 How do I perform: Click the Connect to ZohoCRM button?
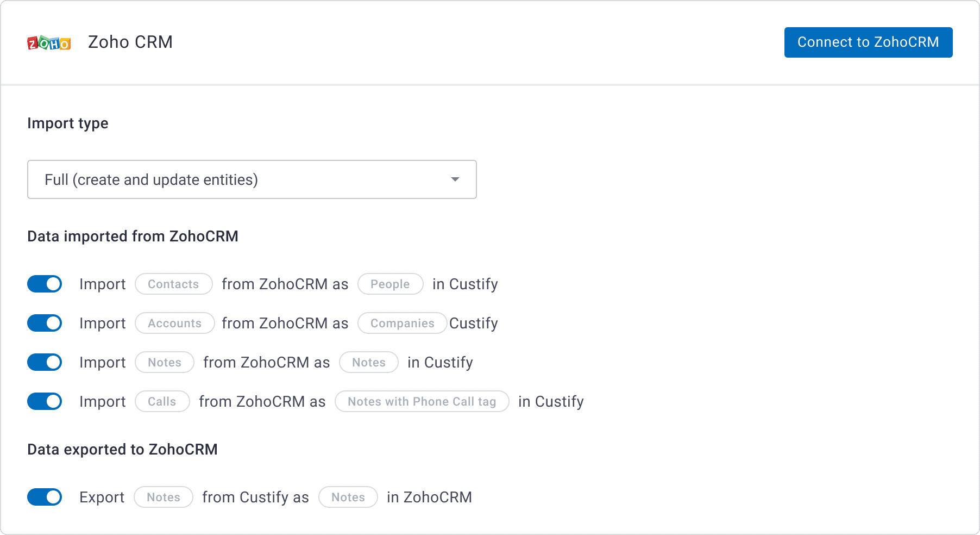(x=868, y=42)
